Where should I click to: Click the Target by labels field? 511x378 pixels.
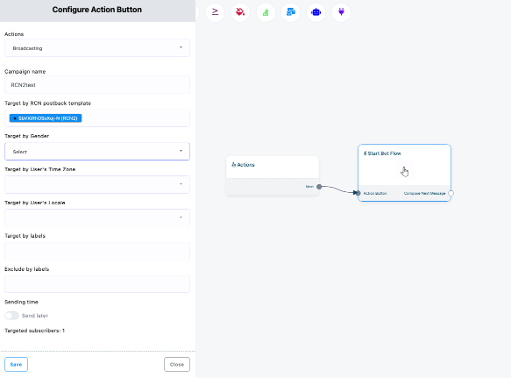click(x=97, y=251)
